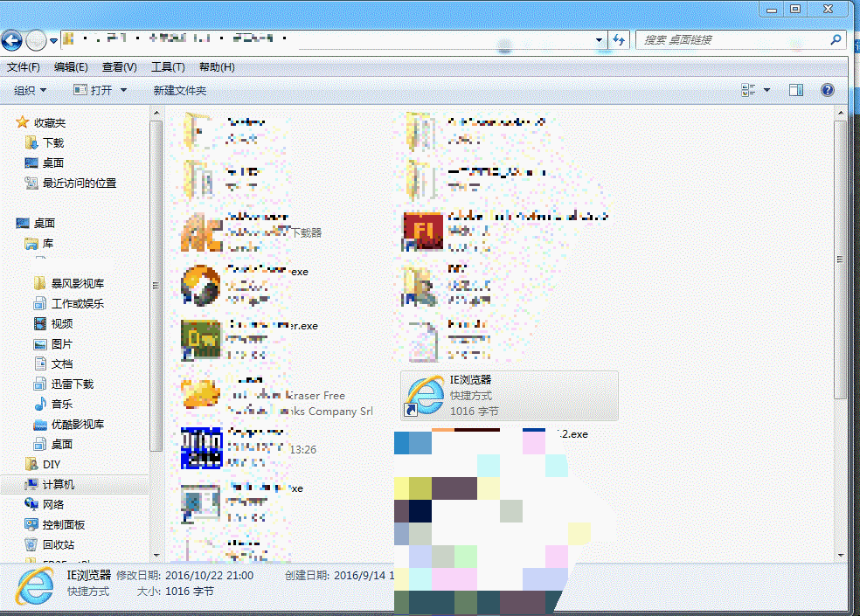Click the change view icon
The width and height of the screenshot is (860, 616).
tap(748, 90)
